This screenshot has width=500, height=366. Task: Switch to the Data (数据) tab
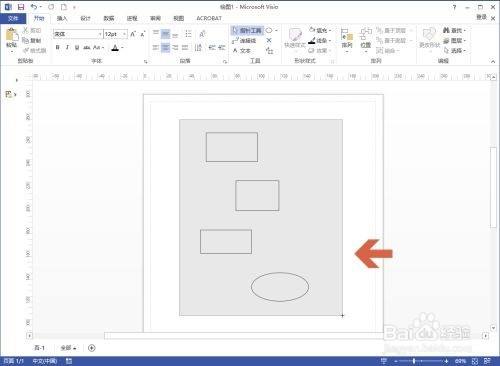pos(109,18)
